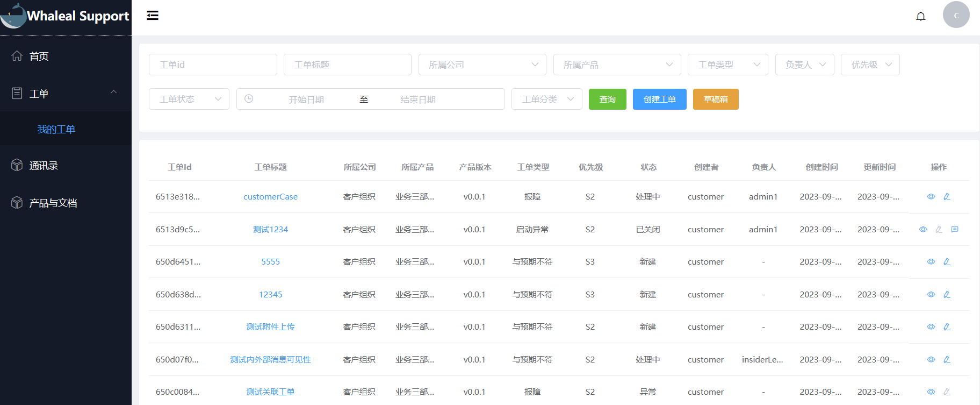
Task: Click the 已关闭 status cell
Action: coord(648,230)
